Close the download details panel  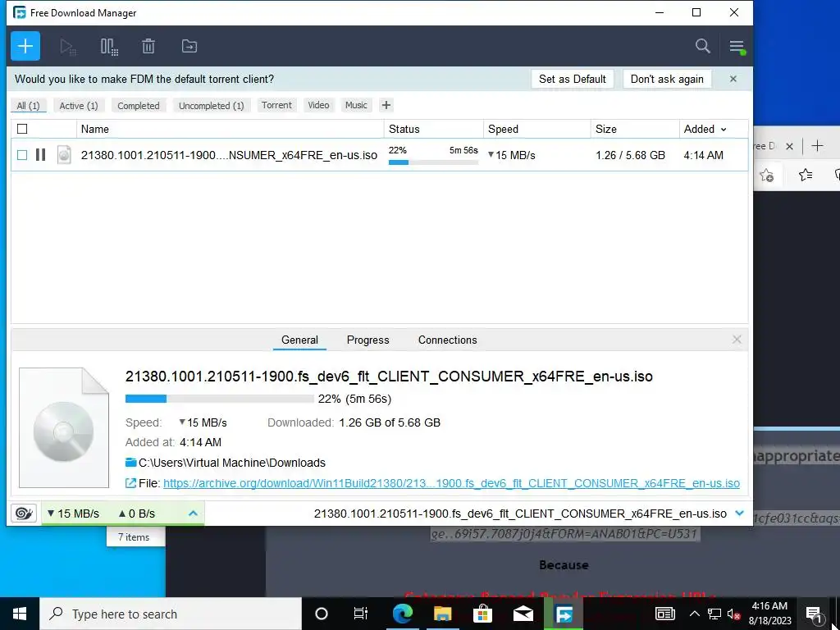[737, 340]
